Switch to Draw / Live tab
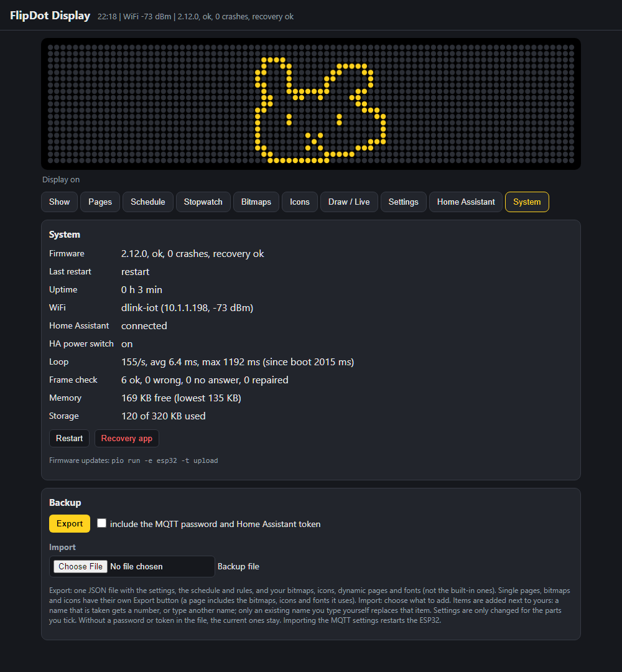Screen dimensions: 622x672 pos(349,202)
